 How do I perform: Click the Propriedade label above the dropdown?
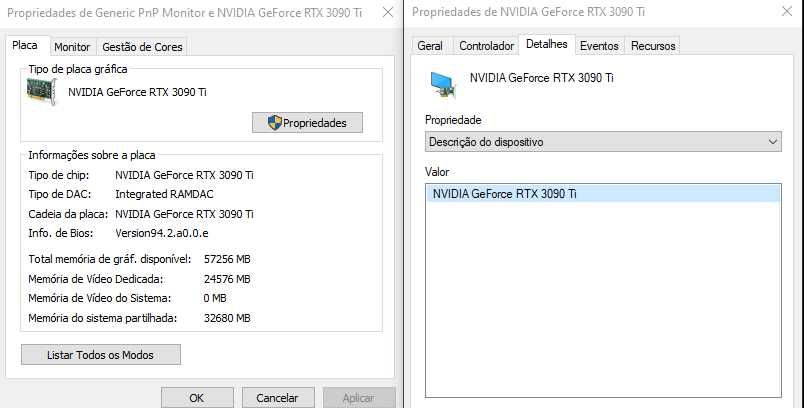[x=453, y=120]
